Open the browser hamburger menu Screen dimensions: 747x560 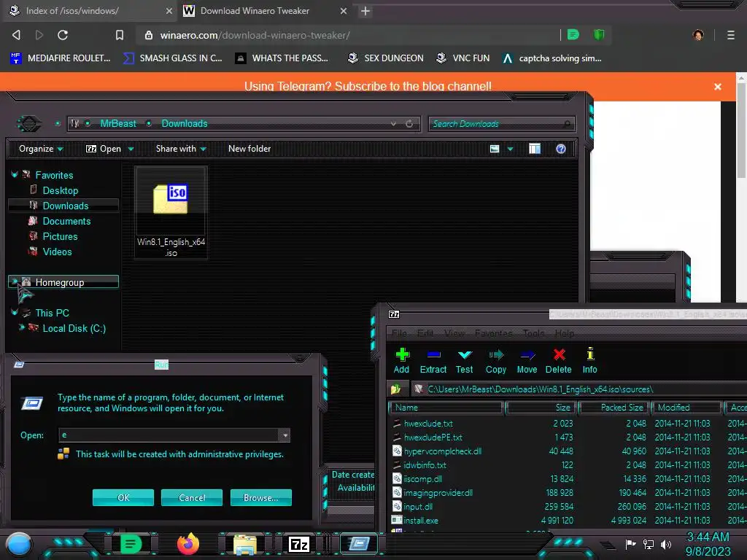click(x=730, y=35)
